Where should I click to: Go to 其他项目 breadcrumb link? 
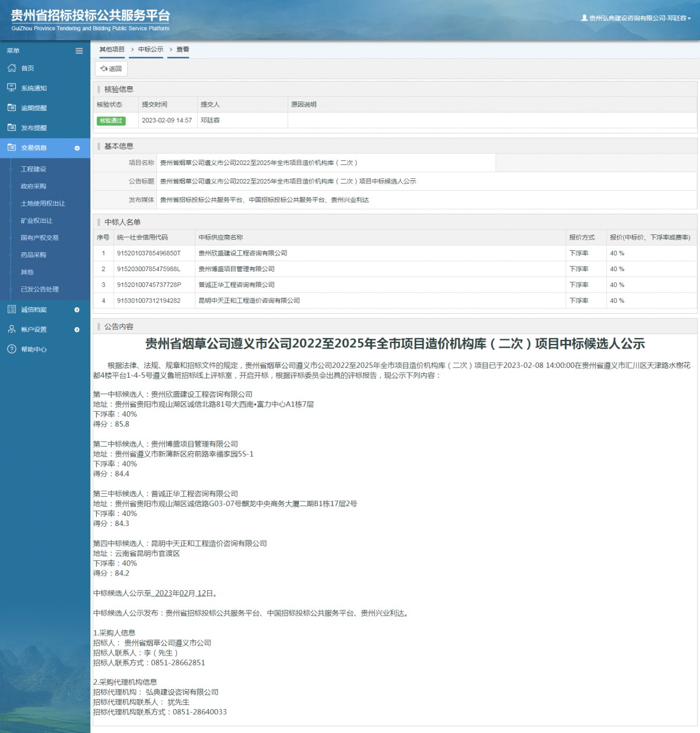(112, 50)
